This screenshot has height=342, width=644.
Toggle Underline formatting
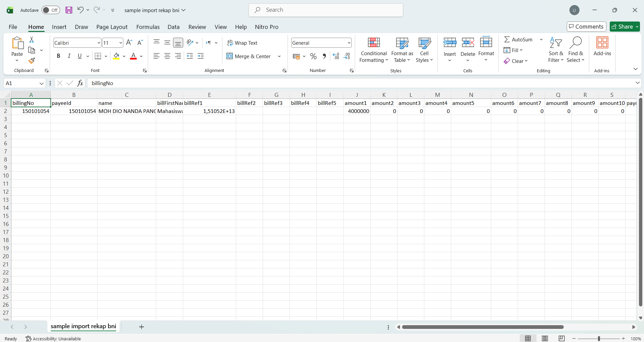click(80, 56)
